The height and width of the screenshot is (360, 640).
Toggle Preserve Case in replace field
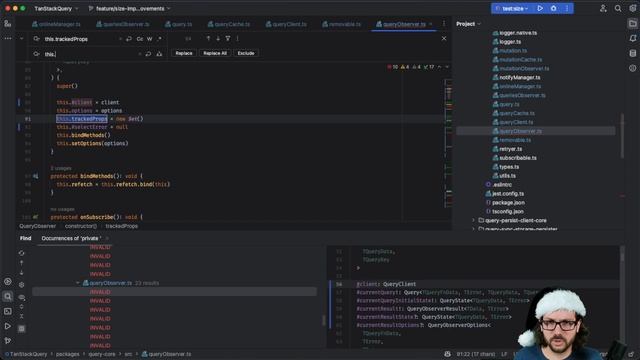tap(159, 54)
